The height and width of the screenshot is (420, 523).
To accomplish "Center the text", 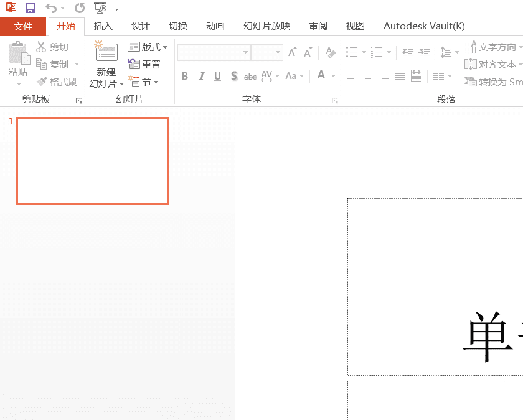I will point(368,76).
